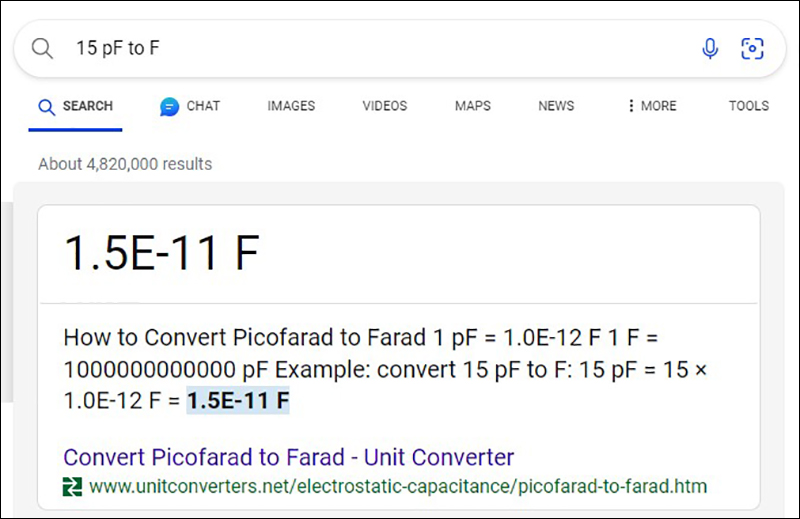The width and height of the screenshot is (800, 519).
Task: Click the three-dot icon beside MORE
Action: (631, 106)
